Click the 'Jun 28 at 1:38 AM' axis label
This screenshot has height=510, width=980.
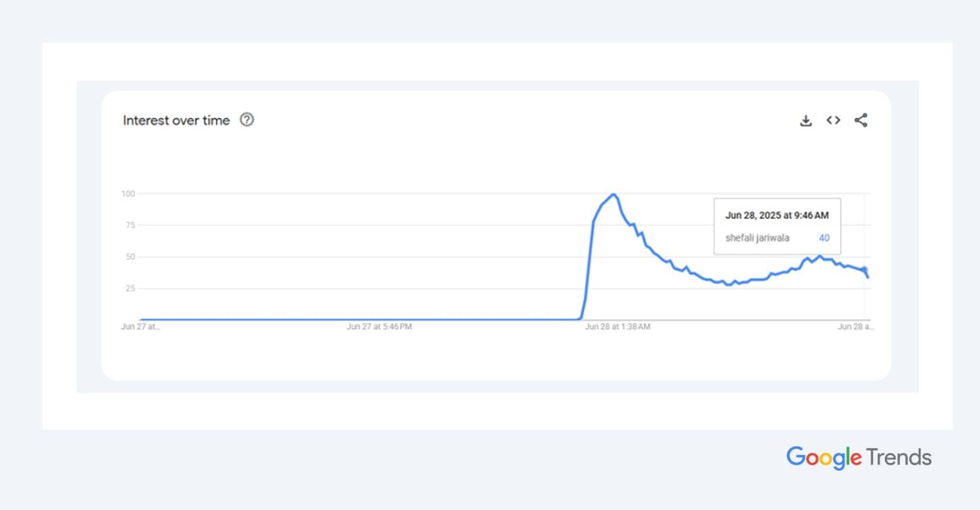click(617, 326)
